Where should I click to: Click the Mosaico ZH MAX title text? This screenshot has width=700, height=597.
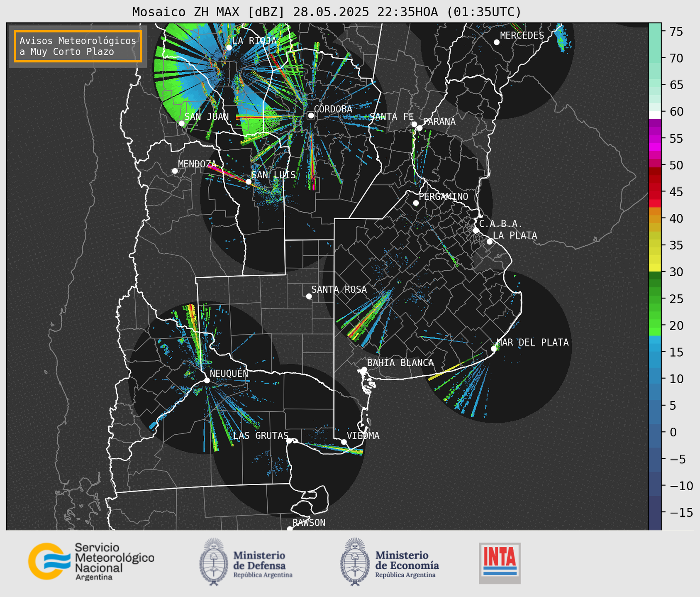pyautogui.click(x=327, y=12)
